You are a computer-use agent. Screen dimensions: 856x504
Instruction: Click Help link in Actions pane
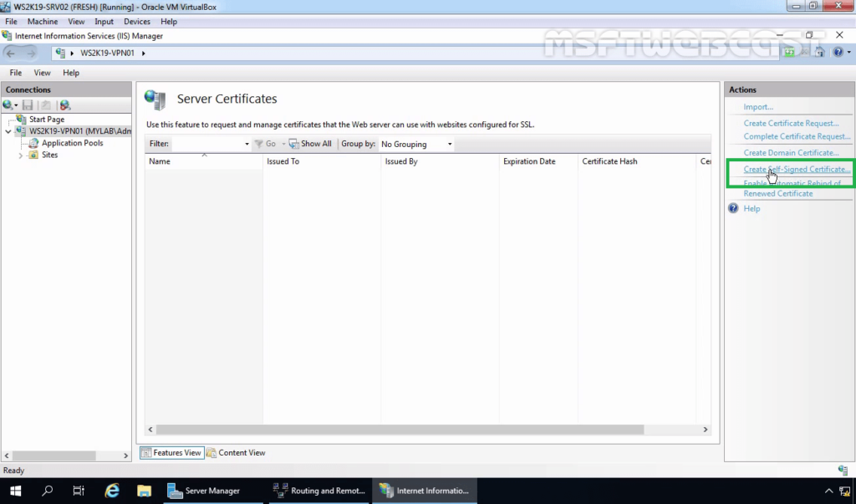click(x=752, y=209)
